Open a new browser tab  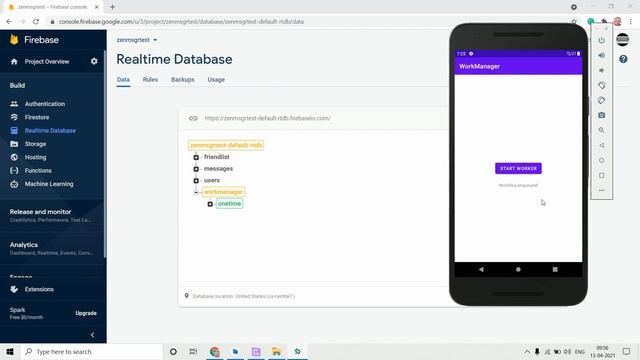[112, 7]
